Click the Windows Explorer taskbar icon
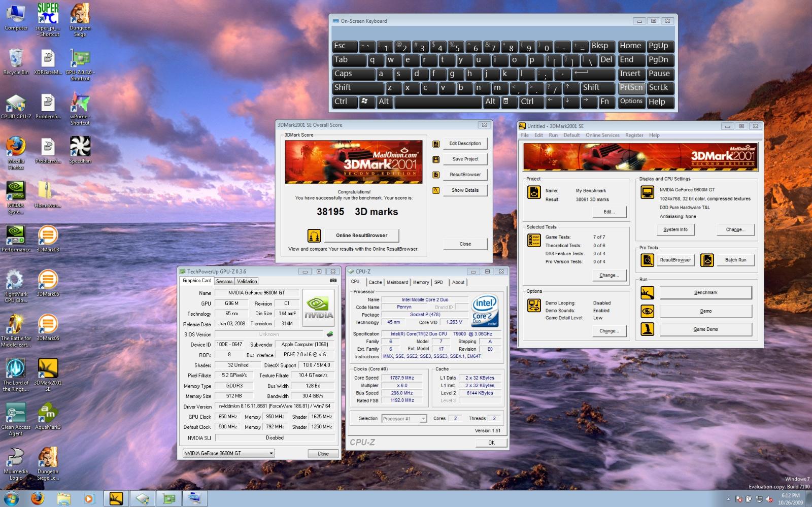 [x=63, y=498]
